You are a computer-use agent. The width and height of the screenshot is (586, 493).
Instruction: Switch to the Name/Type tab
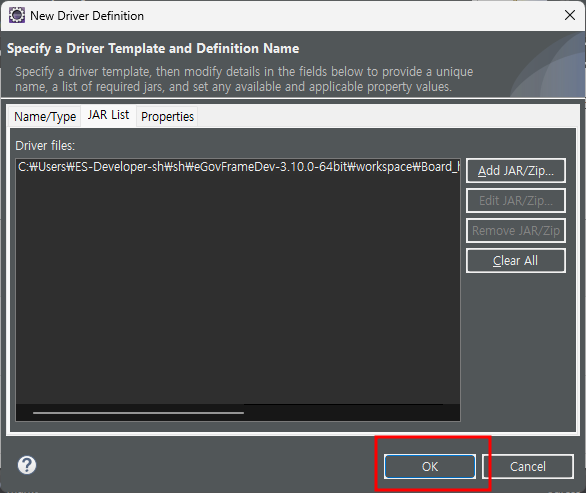45,117
